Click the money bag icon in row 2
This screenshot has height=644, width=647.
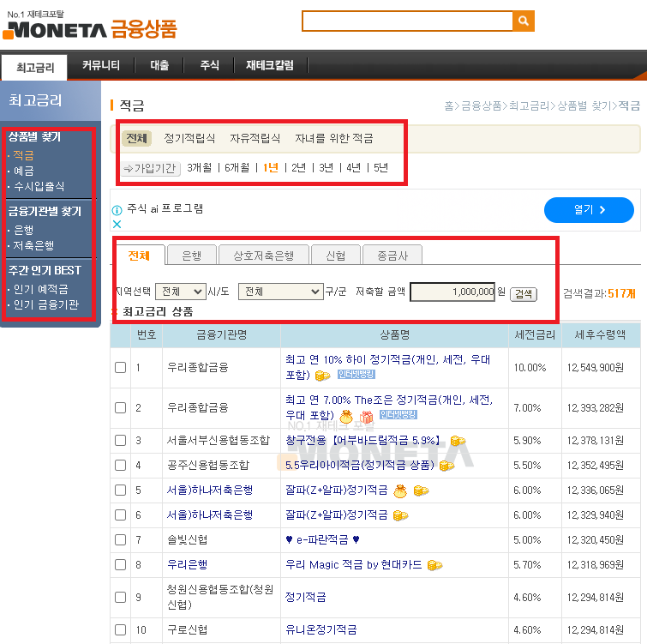pyautogui.click(x=346, y=417)
